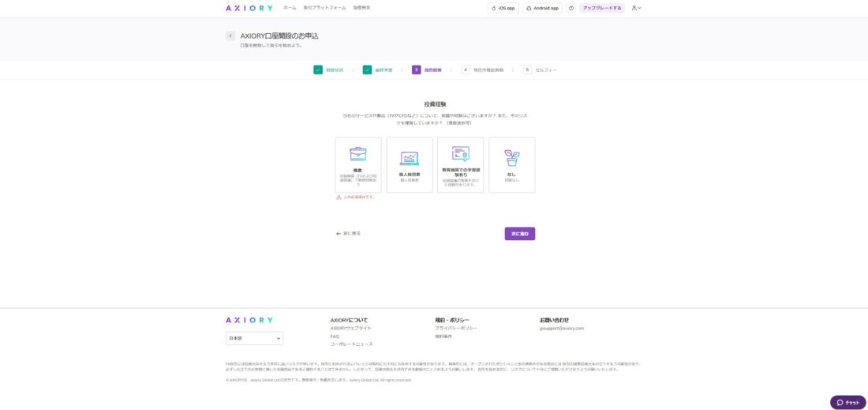Image resolution: width=868 pixels, height=410 pixels.
Task: Click the 前に戻る back link
Action: pyautogui.click(x=348, y=233)
